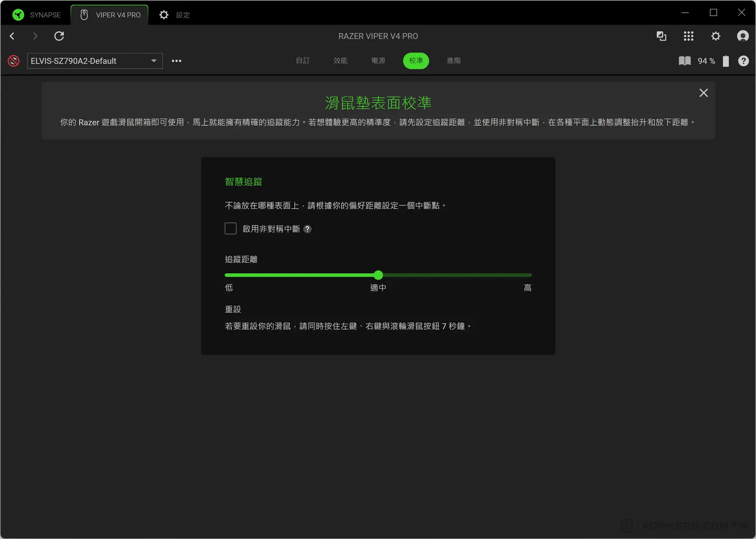Click the 智慧追蹤 section heading
This screenshot has width=756, height=539.
pos(243,182)
